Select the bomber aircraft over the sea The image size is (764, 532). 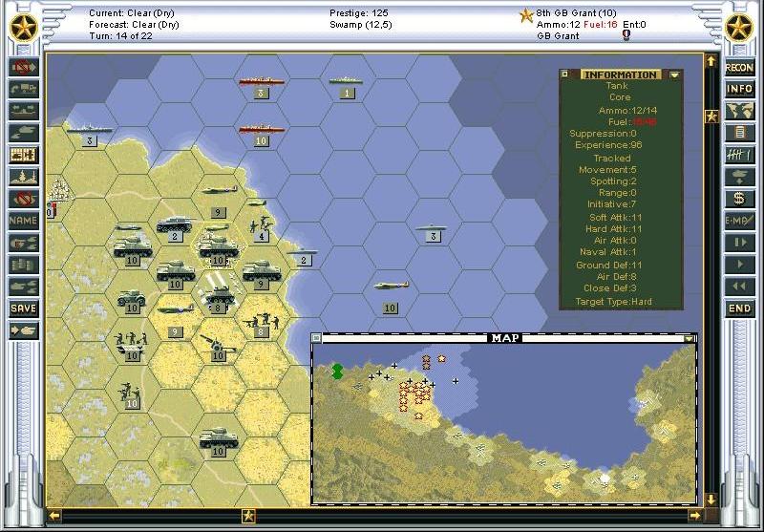point(389,286)
